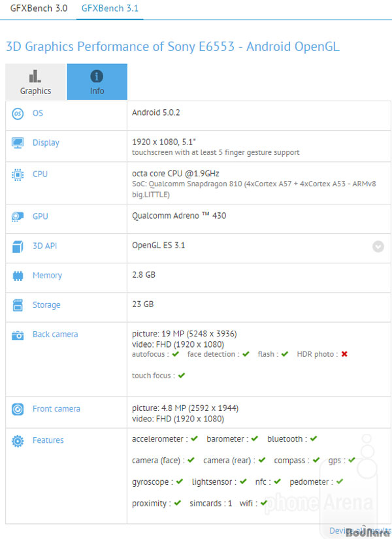Click the page title Sony E6553 heading
Viewport: 392px width, 539px height.
(x=172, y=46)
